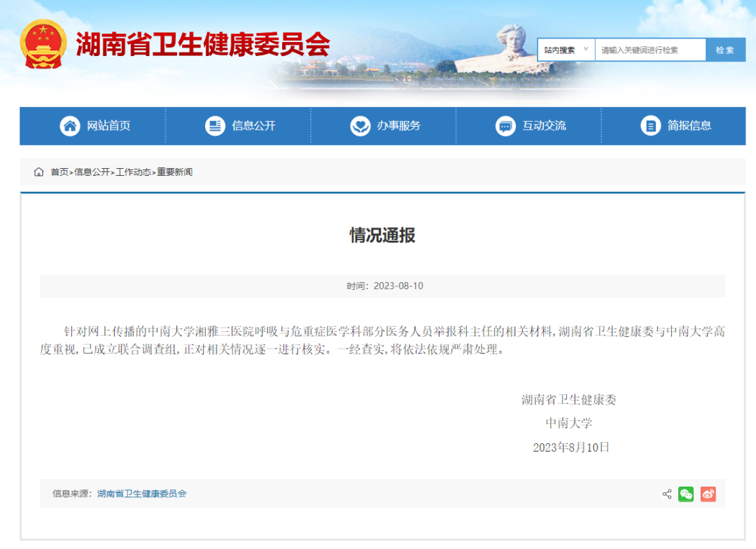The image size is (756, 549).
Task: Click the speech bubble icon on 互动交流
Action: pos(505,126)
